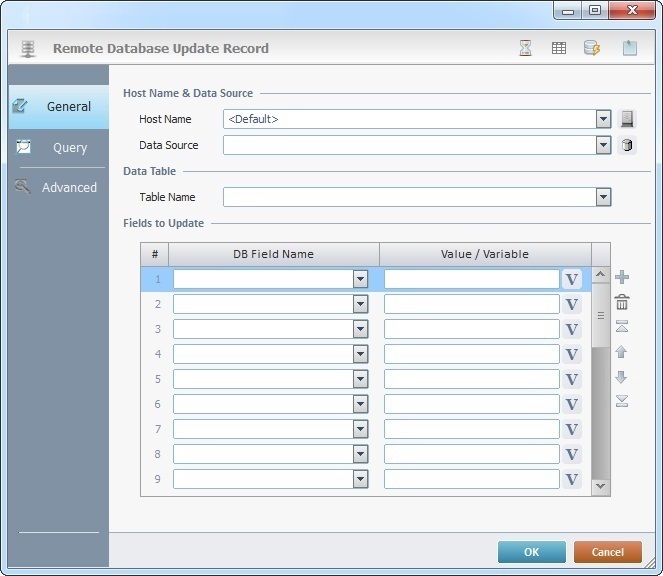Open the Table Name dropdown list
Viewport: 663px width, 576px height.
click(603, 197)
